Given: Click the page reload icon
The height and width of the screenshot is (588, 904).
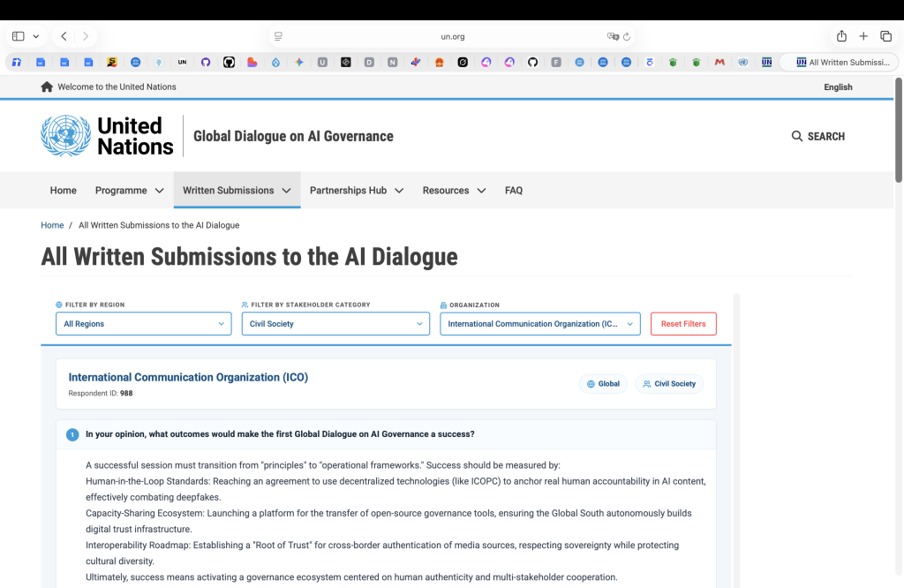Looking at the screenshot, I should 627,36.
